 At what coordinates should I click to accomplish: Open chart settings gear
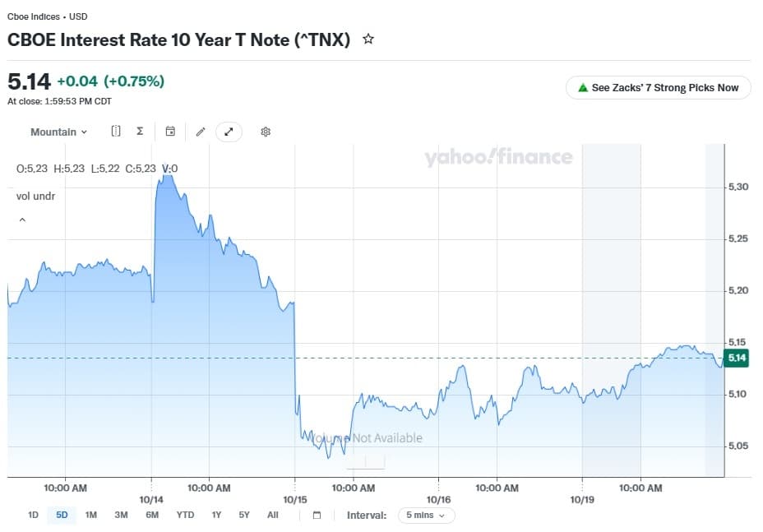(266, 132)
